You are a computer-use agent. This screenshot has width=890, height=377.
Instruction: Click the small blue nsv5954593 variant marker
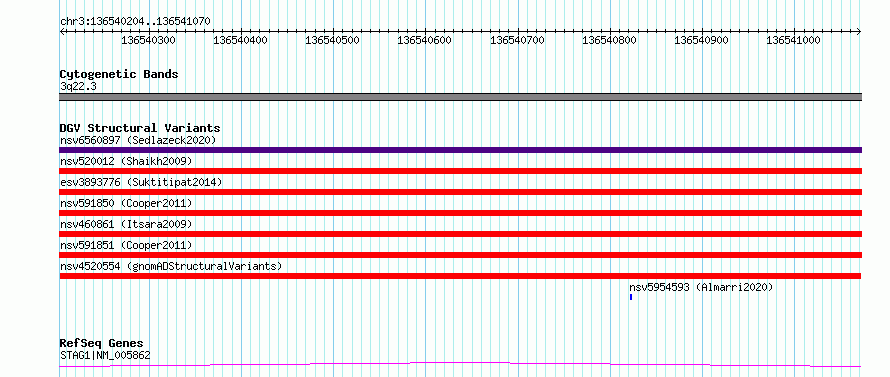click(x=631, y=297)
